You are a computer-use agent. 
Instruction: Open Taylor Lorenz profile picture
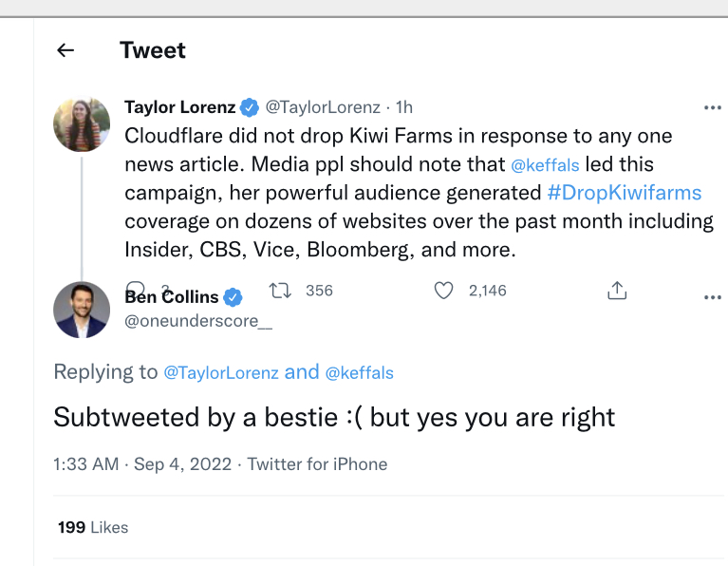click(82, 124)
